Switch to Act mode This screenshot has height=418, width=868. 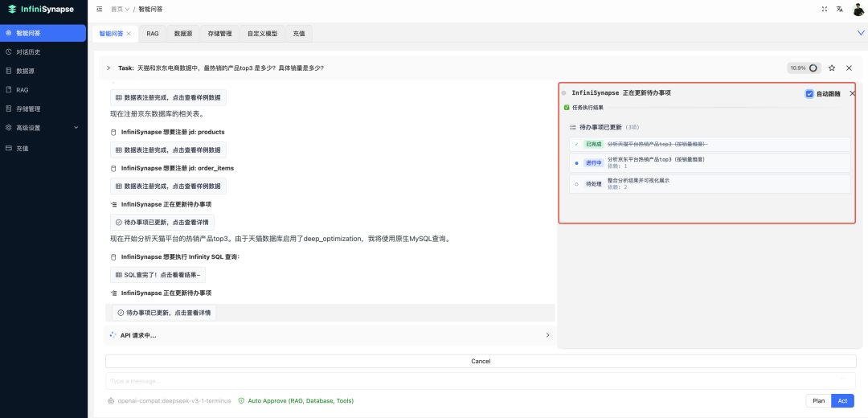(842, 401)
